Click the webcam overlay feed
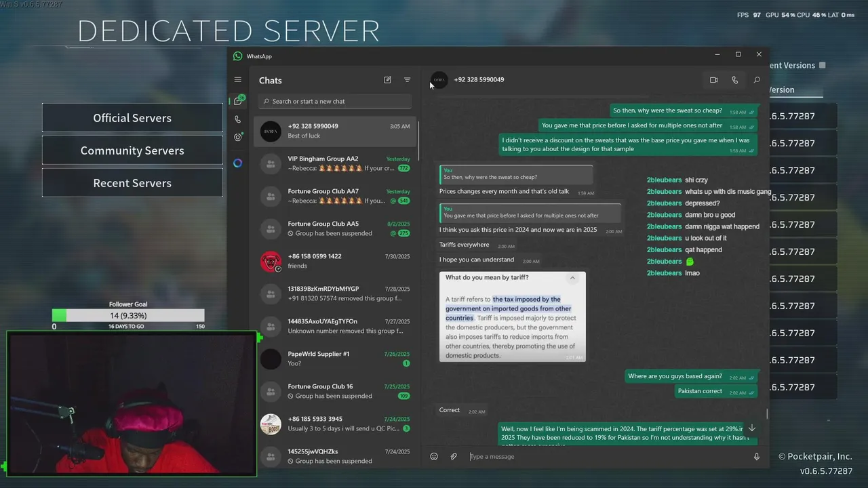The width and height of the screenshot is (868, 488). 132,404
